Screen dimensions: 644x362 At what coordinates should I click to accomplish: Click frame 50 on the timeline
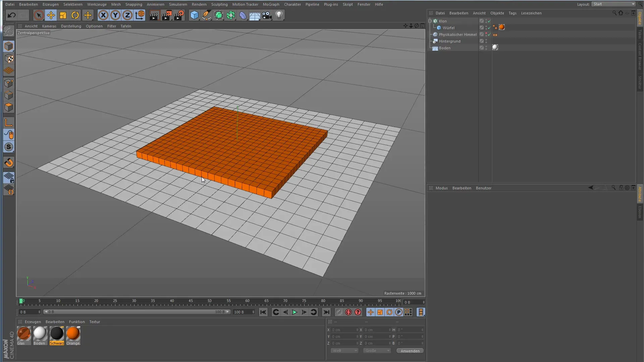click(x=209, y=301)
